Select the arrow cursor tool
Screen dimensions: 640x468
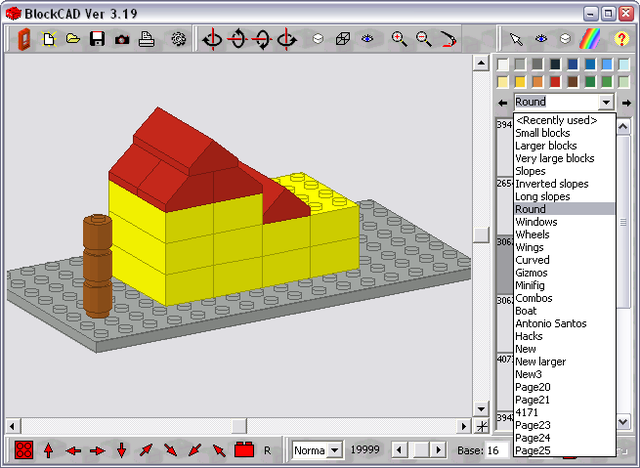tap(516, 39)
